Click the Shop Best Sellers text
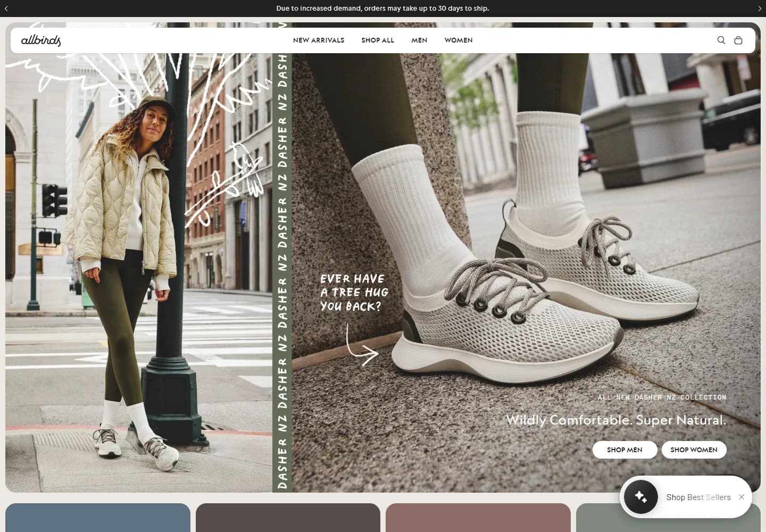Viewport: 766px width, 532px height. (x=698, y=497)
